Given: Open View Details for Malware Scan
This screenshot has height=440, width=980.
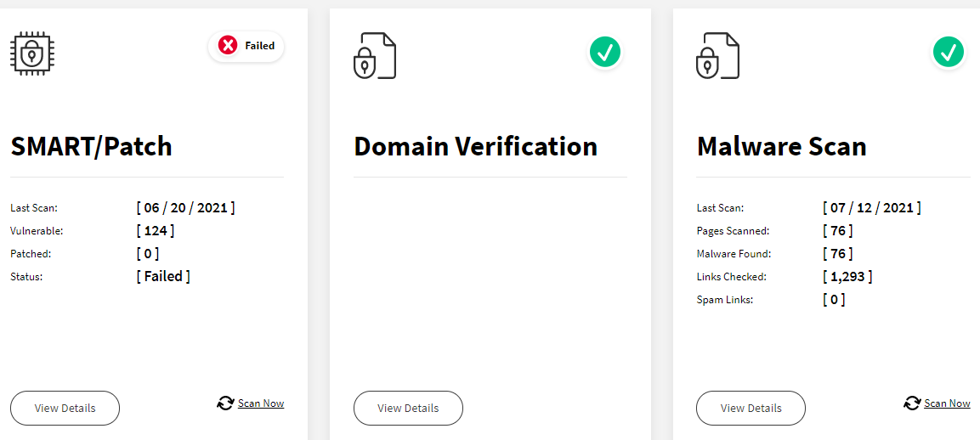Looking at the screenshot, I should [x=751, y=408].
